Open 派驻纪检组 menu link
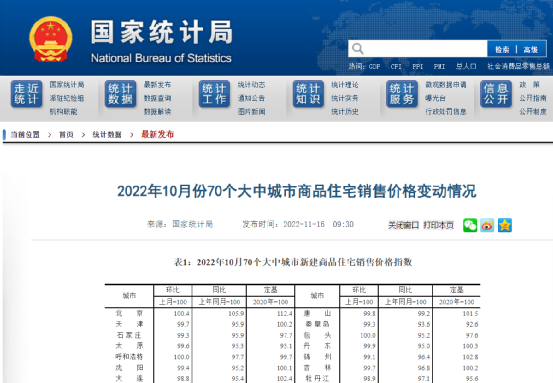Image resolution: width=553 pixels, height=383 pixels. click(67, 98)
